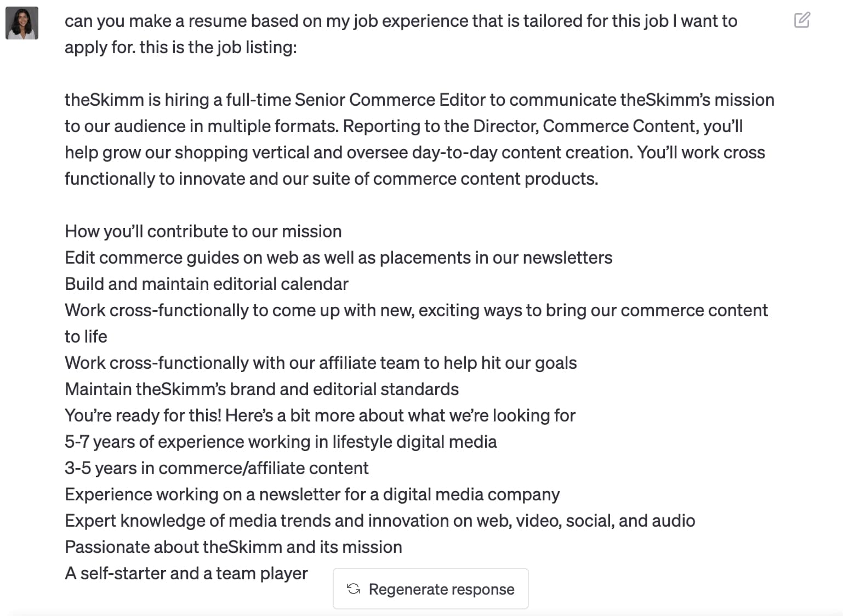This screenshot has width=843, height=616.
Task: Click the "3-5 years in commerce/affiliate content" line
Action: pos(217,469)
